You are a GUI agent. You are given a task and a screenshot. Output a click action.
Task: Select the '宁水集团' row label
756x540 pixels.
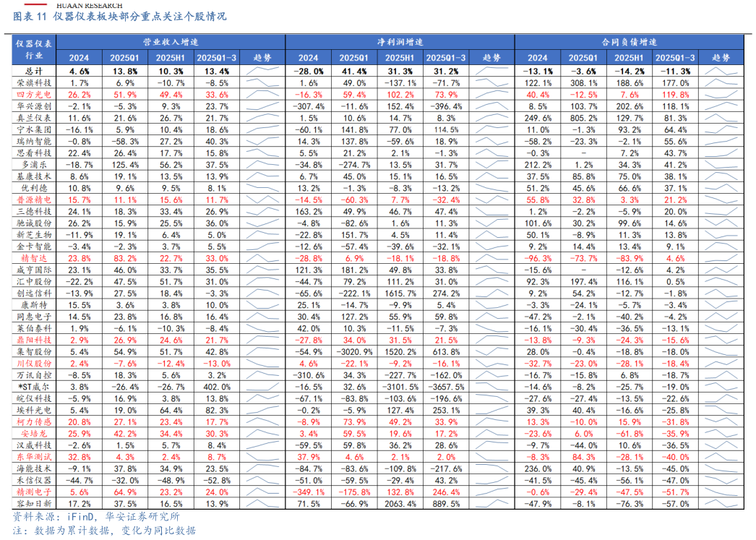click(x=34, y=129)
